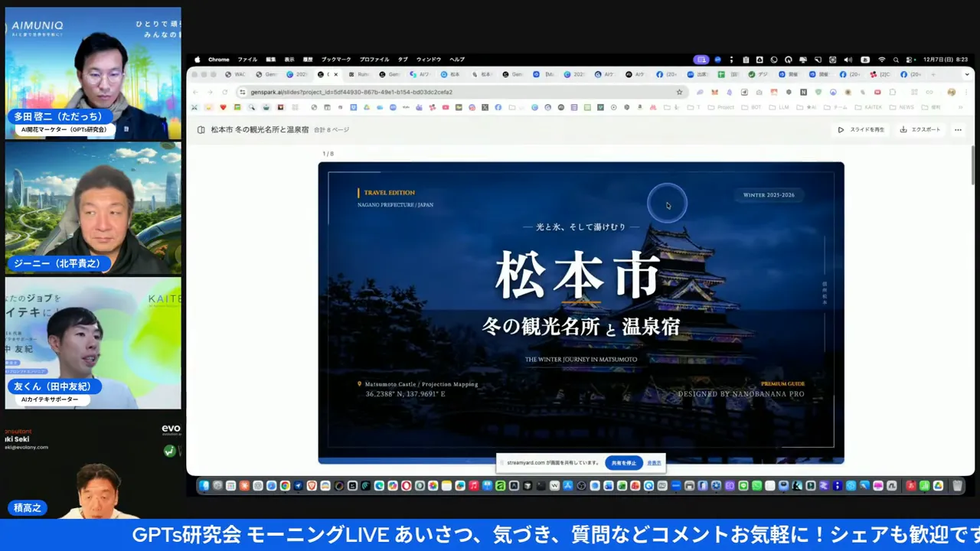Open Spotlight search from the macOS menu bar
The width and height of the screenshot is (980, 551).
(x=895, y=59)
